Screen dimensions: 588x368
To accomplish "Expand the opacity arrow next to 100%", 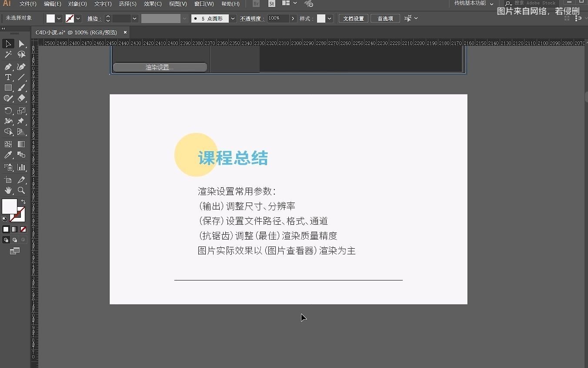I will pyautogui.click(x=293, y=18).
